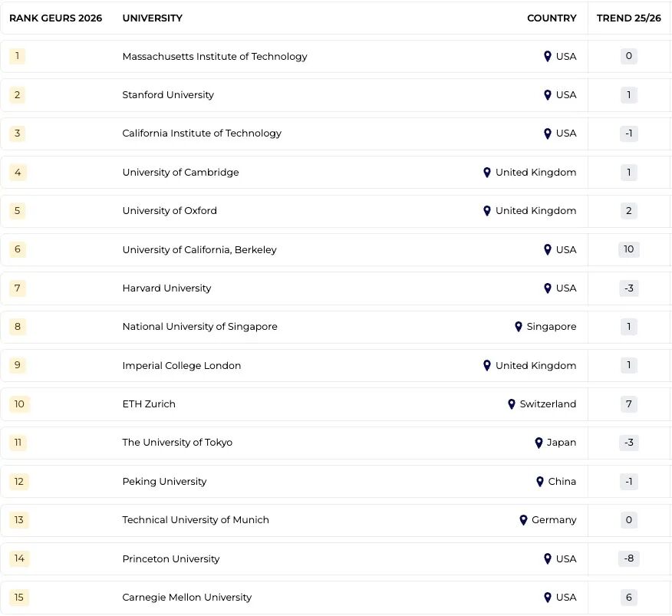The height and width of the screenshot is (616, 672).
Task: Click the University column header
Action: pyautogui.click(x=152, y=18)
